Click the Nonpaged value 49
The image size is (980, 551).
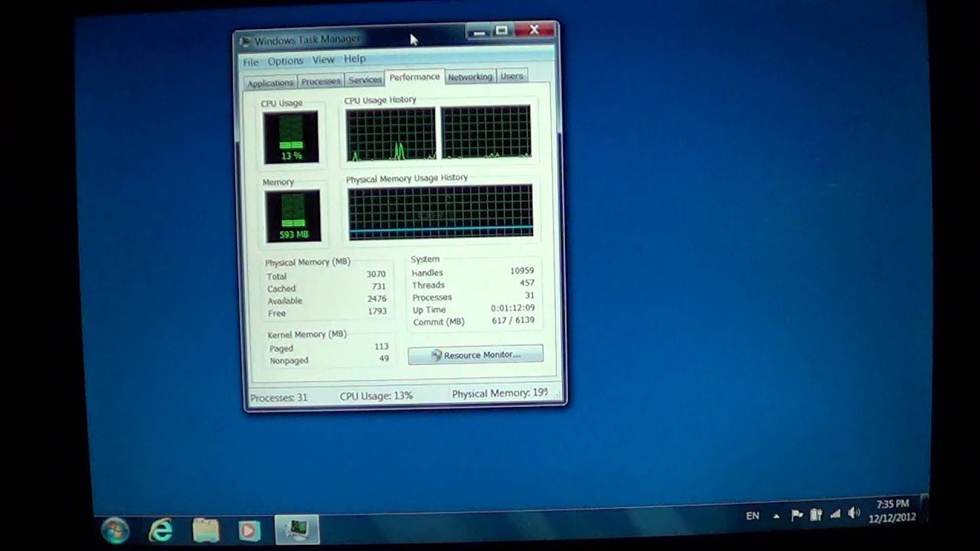pyautogui.click(x=384, y=358)
